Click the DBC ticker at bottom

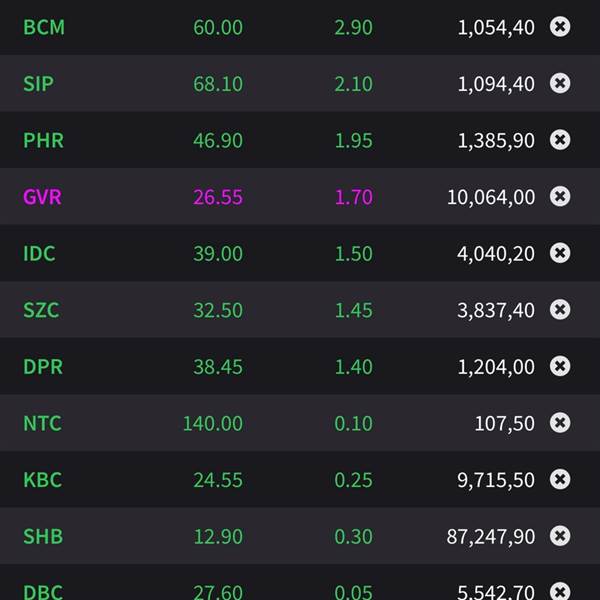pyautogui.click(x=43, y=590)
